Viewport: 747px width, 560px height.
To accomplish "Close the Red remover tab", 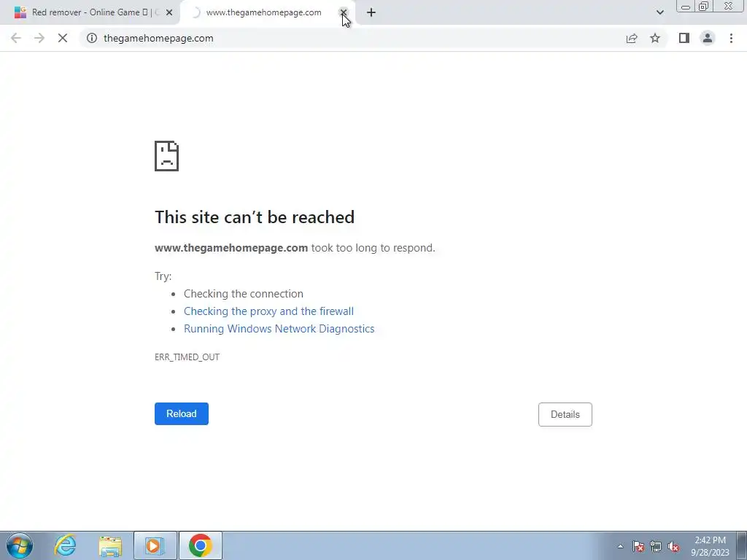I will tap(169, 13).
